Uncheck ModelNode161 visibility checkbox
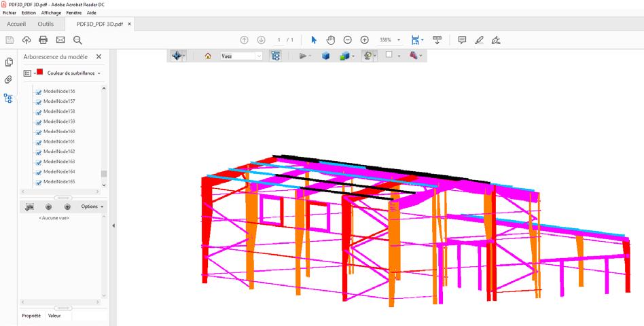The image size is (644, 326). click(38, 142)
